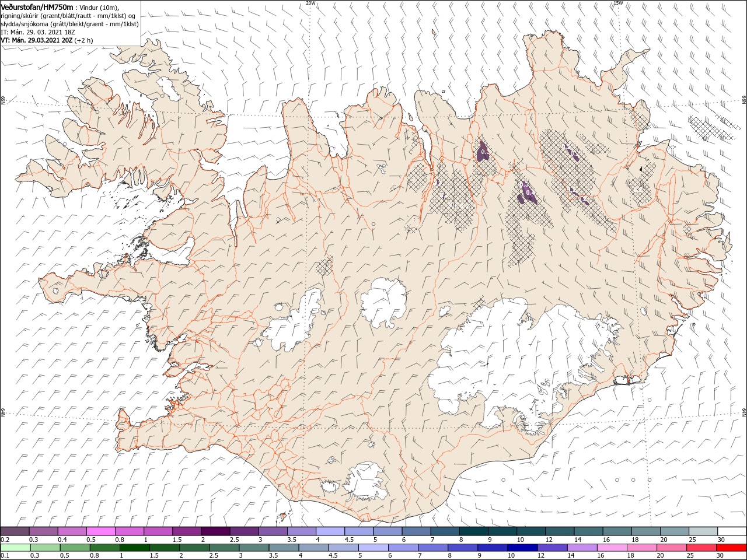Pick bright pink upper-row swatch starting at 0.5
Viewport: 747px width, 560px height.
(100, 531)
